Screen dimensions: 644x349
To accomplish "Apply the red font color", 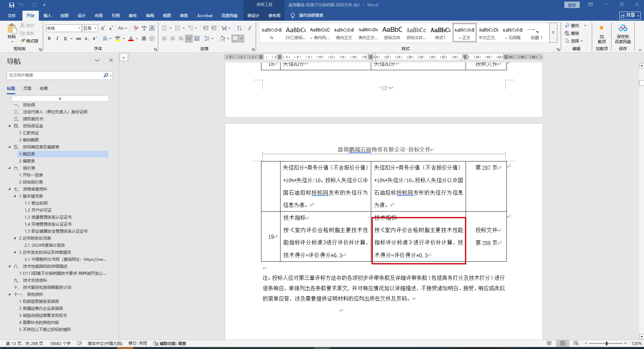I will pos(131,38).
